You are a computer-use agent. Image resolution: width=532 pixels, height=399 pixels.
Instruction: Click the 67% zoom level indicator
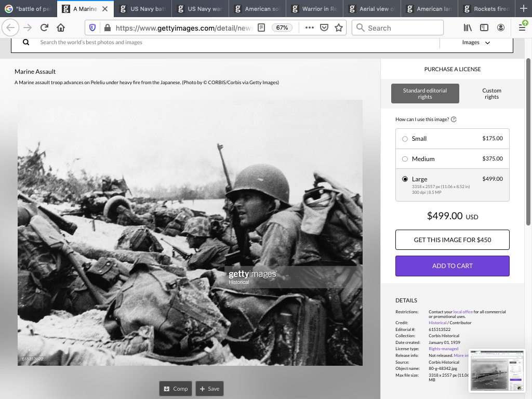click(282, 28)
